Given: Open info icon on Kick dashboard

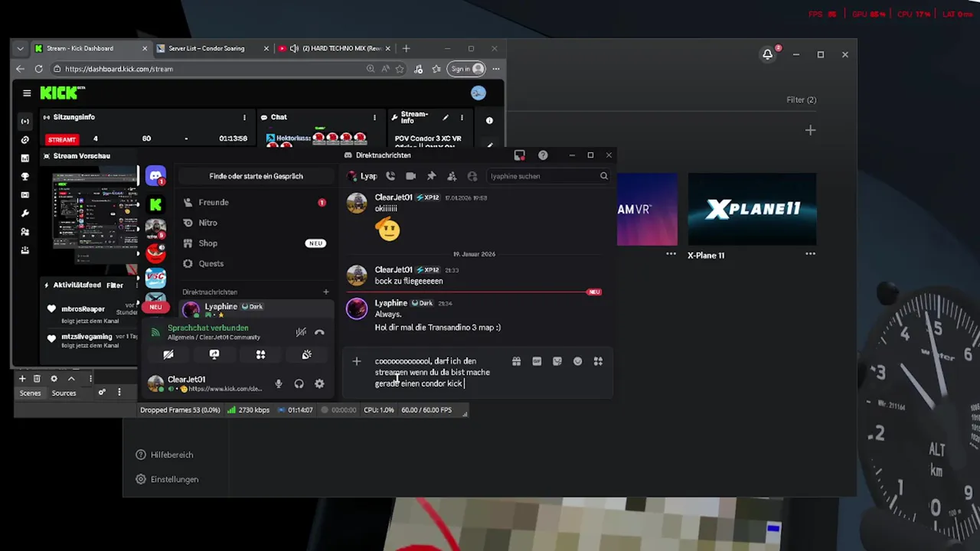Looking at the screenshot, I should point(489,120).
